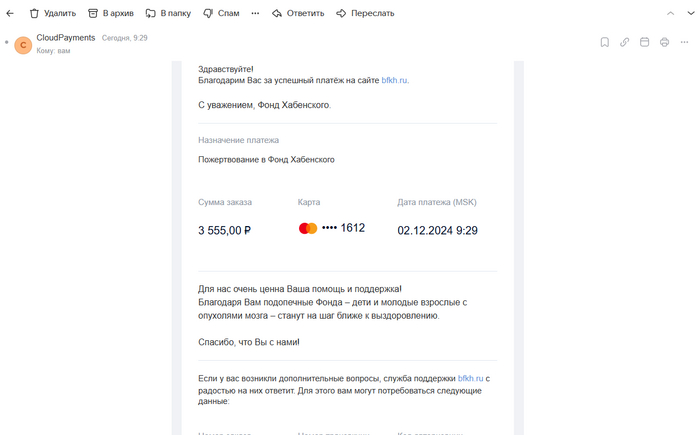Click the CloudPayments sender name
This screenshot has height=435, width=700.
click(x=66, y=38)
